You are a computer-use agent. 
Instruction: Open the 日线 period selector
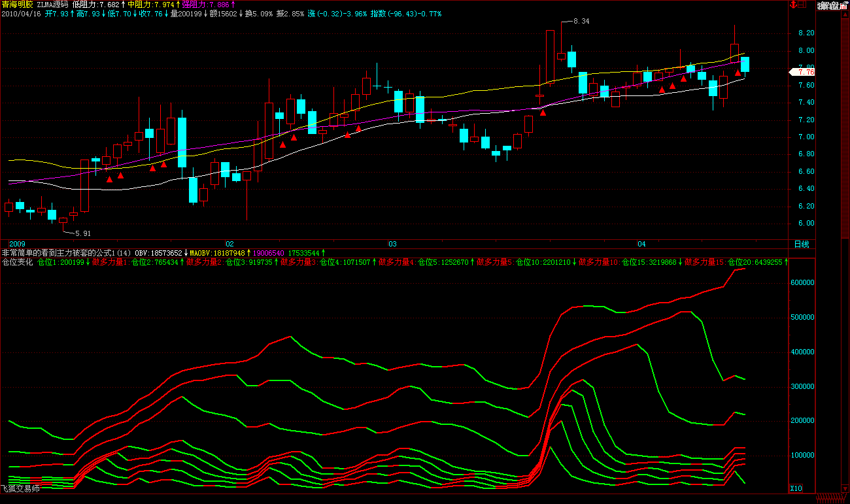click(x=801, y=244)
